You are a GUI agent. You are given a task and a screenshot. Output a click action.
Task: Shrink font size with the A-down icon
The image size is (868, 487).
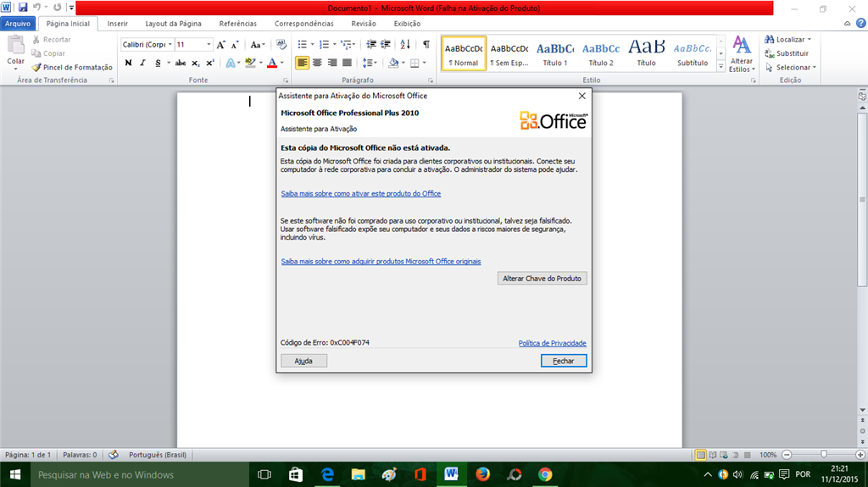(x=235, y=45)
